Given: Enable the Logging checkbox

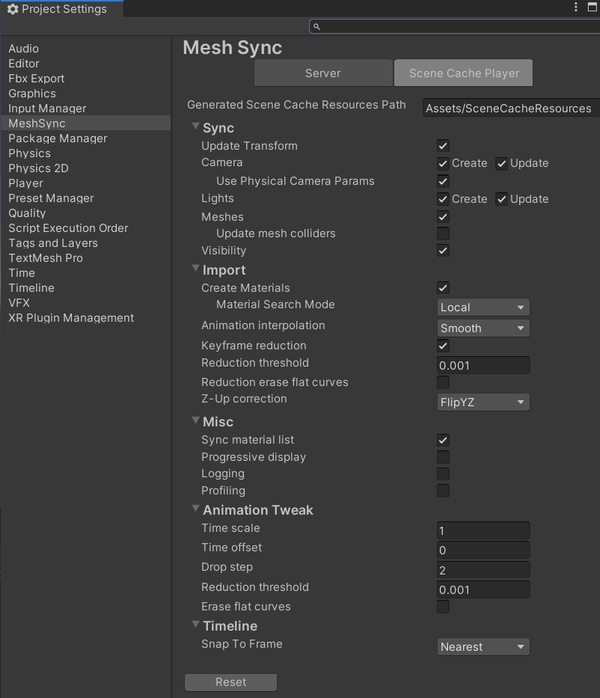Looking at the screenshot, I should tap(443, 474).
